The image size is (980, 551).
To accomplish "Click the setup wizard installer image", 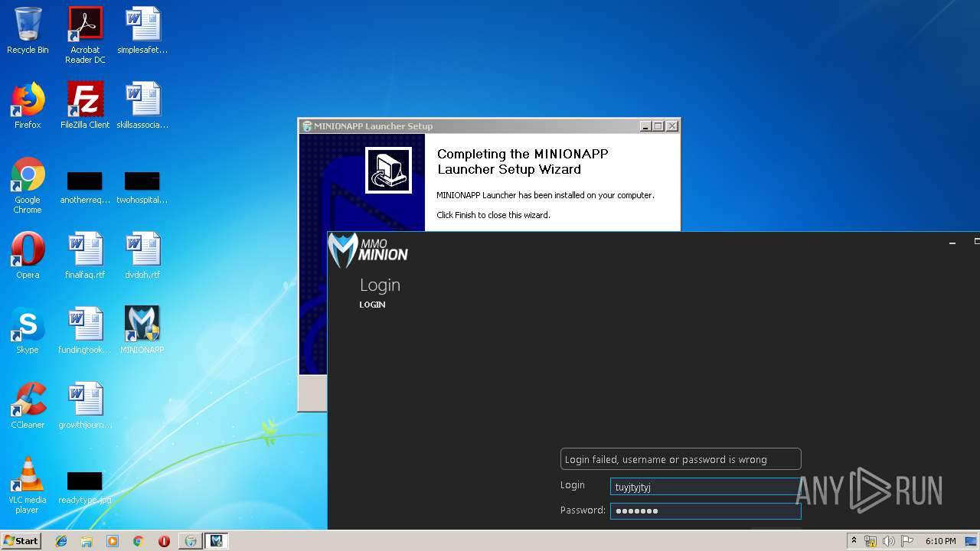I will (x=388, y=171).
